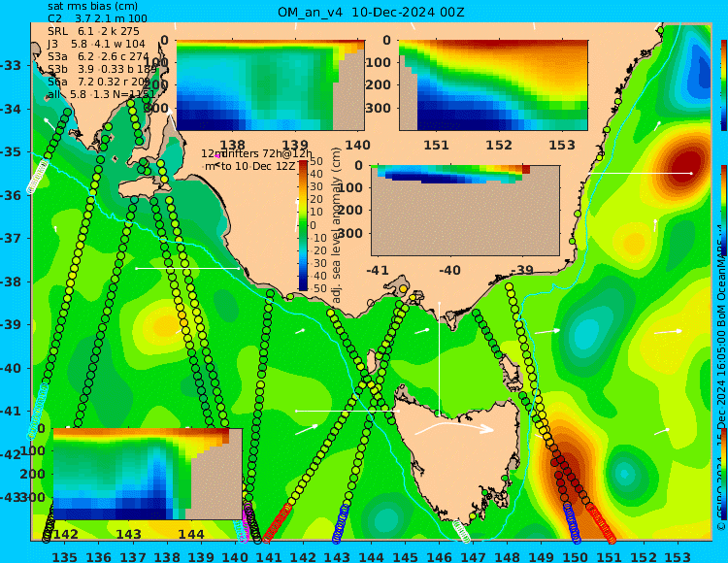Click the 147 longitude label on the bottom axis
Screen dimensions: 728x563
[x=473, y=556]
